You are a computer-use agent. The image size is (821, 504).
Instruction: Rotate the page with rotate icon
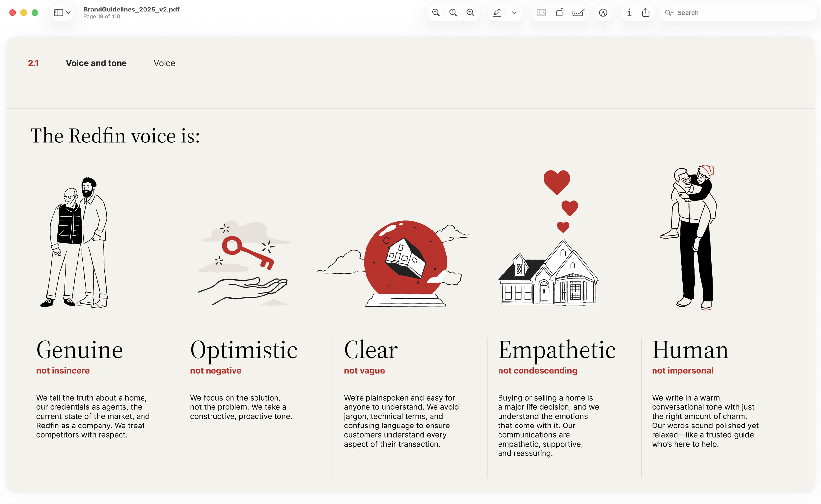[x=560, y=13]
